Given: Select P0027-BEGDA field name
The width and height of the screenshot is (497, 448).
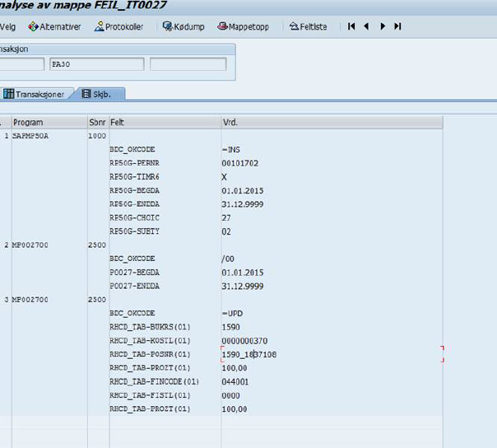Looking at the screenshot, I should pos(134,273).
